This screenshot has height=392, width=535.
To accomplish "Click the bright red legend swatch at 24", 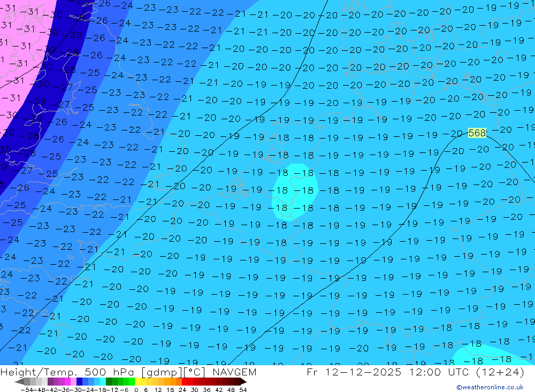I will (x=185, y=382).
